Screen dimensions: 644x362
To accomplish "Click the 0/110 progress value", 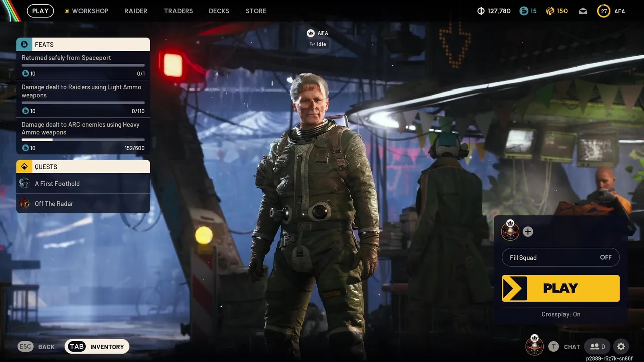I will (x=138, y=111).
